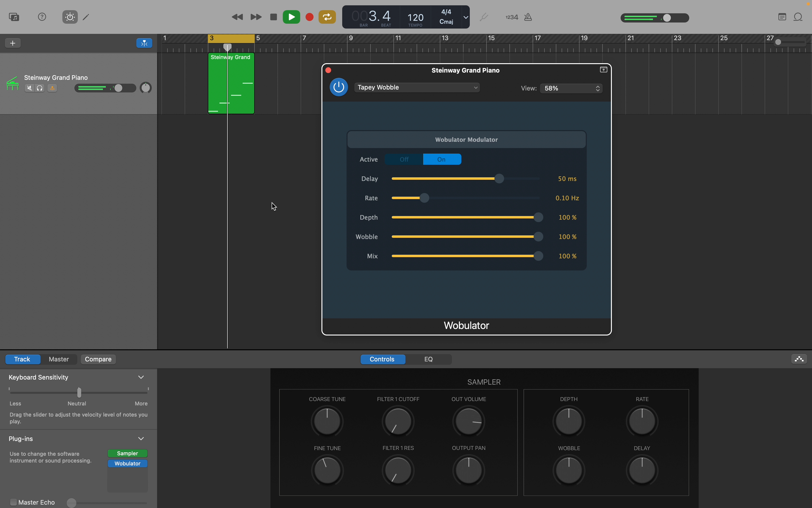The image size is (812, 508).
Task: Open the Editors pencil icon
Action: tap(86, 17)
